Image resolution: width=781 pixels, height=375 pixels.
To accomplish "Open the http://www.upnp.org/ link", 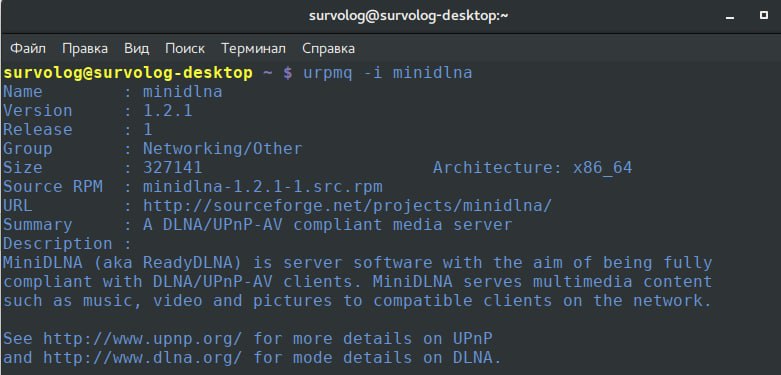I will pos(142,338).
